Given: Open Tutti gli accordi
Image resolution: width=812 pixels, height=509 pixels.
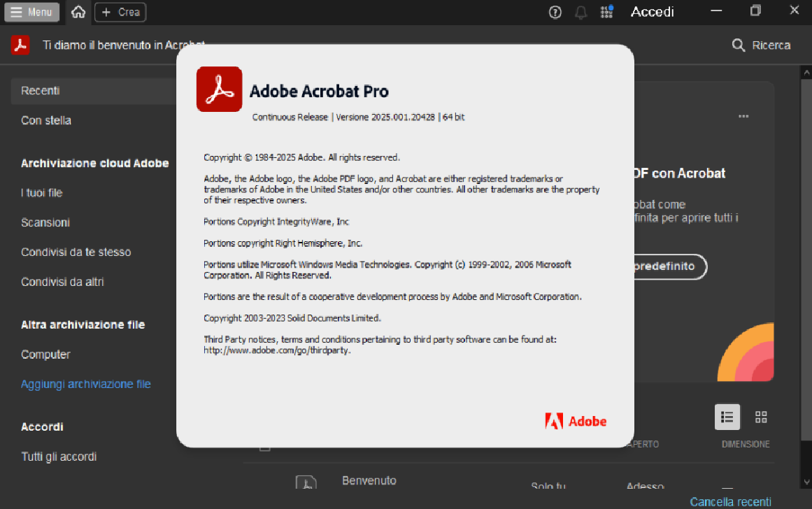Looking at the screenshot, I should pos(59,457).
